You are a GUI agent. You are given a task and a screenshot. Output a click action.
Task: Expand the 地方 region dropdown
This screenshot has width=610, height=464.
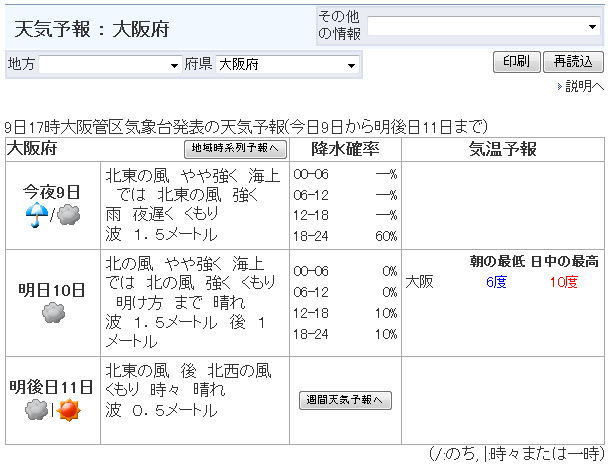click(109, 65)
